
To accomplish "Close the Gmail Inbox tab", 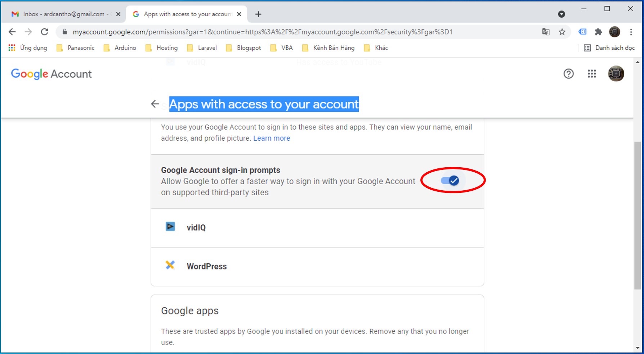I will point(118,14).
